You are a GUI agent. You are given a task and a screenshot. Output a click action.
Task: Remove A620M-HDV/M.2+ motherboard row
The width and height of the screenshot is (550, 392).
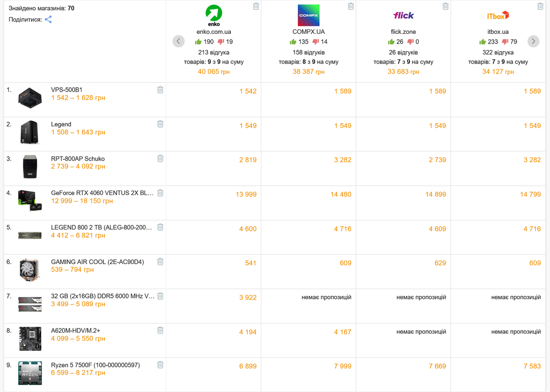pyautogui.click(x=160, y=330)
